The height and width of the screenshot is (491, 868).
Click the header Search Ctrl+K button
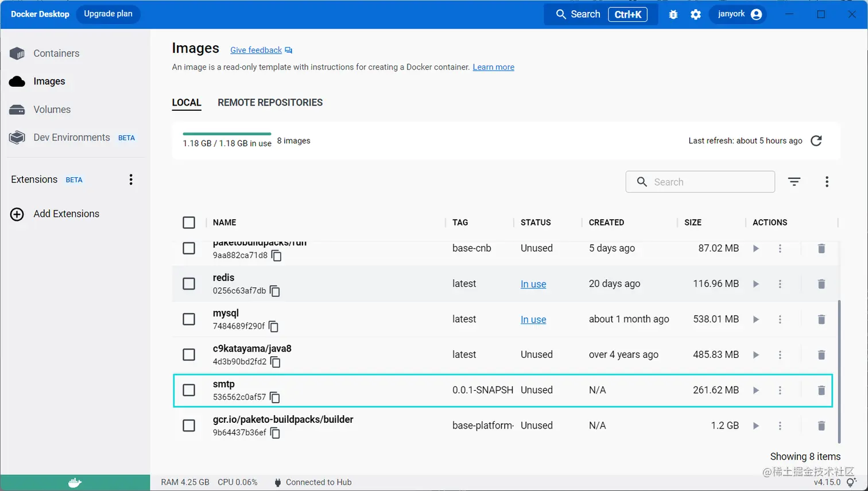pyautogui.click(x=601, y=14)
